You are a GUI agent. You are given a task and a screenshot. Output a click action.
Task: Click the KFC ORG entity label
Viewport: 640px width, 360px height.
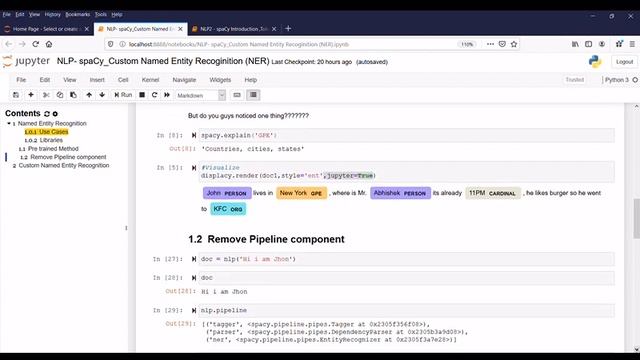click(228, 209)
